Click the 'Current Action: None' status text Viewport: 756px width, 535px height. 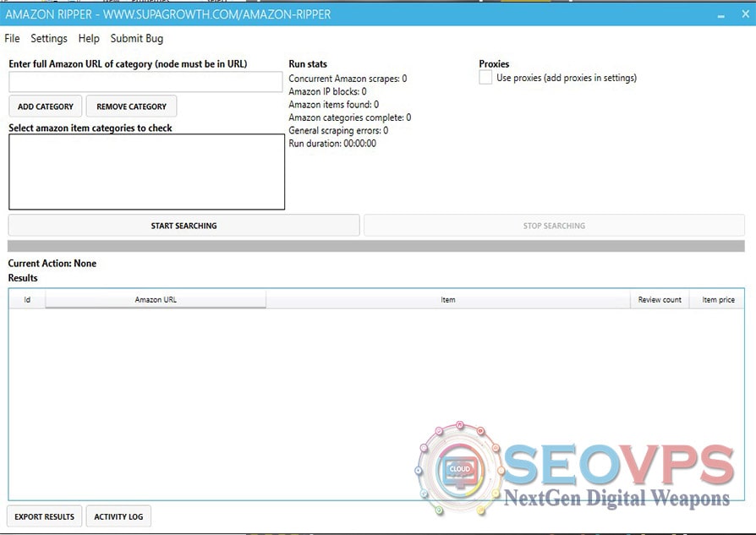coord(52,264)
